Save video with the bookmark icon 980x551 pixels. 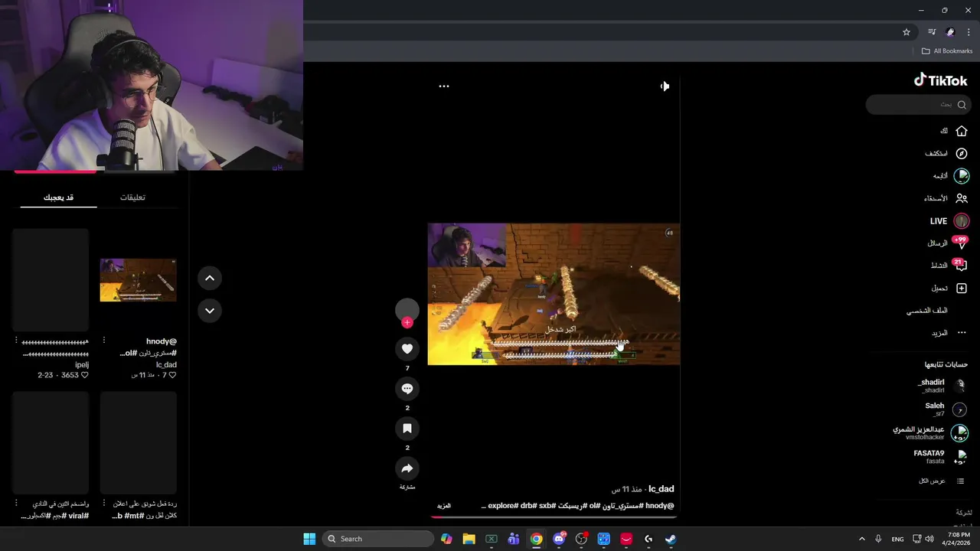(x=407, y=429)
